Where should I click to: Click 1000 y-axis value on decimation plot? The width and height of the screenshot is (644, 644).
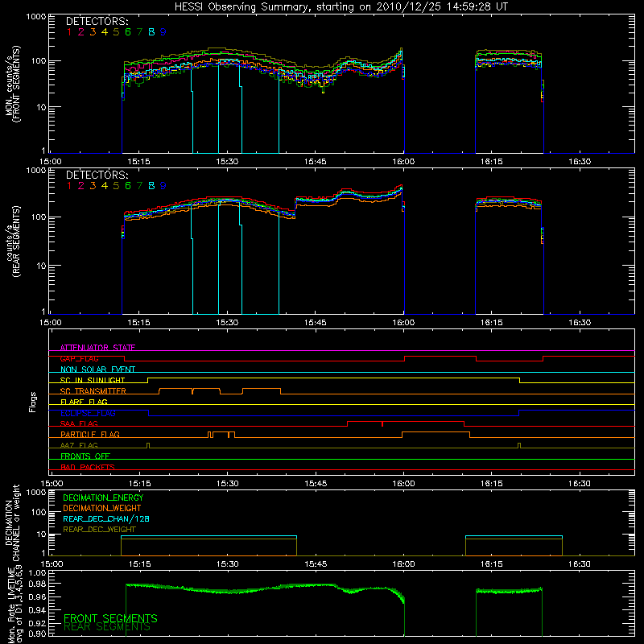click(36, 493)
